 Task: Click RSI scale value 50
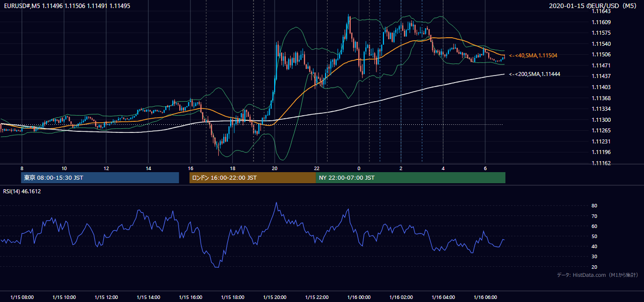coord(594,237)
